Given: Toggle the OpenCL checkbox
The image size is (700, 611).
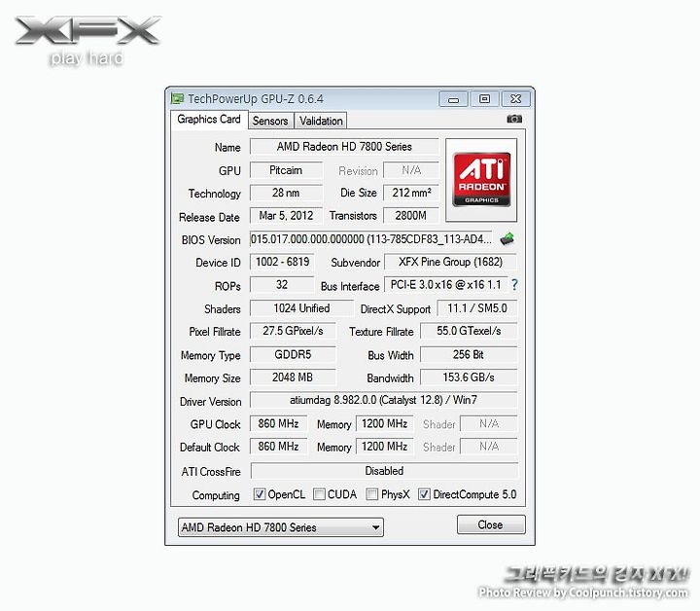Looking at the screenshot, I should (x=259, y=494).
